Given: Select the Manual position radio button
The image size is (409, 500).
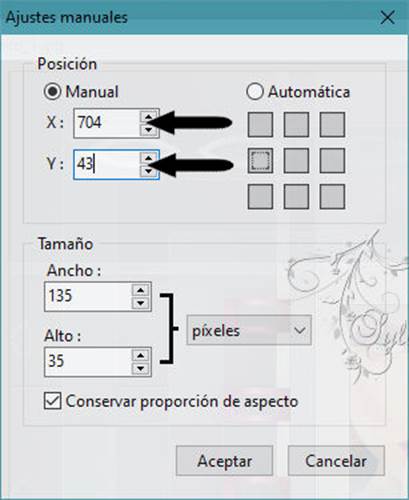Looking at the screenshot, I should (52, 91).
